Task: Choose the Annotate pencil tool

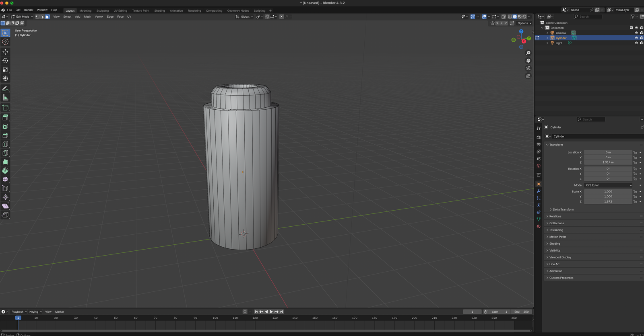Action: (x=5, y=88)
